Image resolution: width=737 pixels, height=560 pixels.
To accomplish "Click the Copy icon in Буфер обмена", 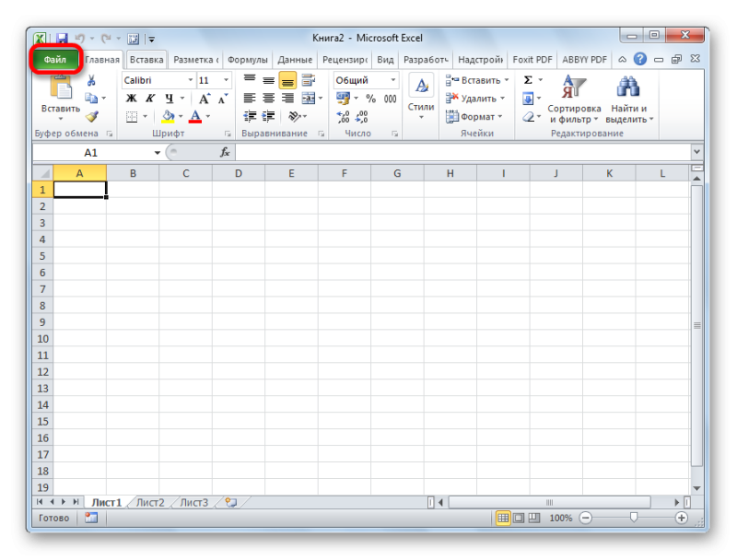I will [91, 99].
